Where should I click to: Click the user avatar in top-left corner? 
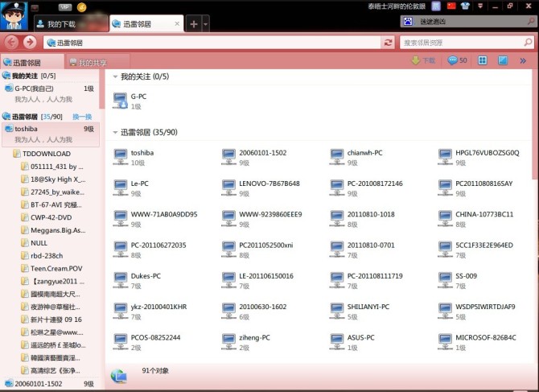pyautogui.click(x=14, y=15)
